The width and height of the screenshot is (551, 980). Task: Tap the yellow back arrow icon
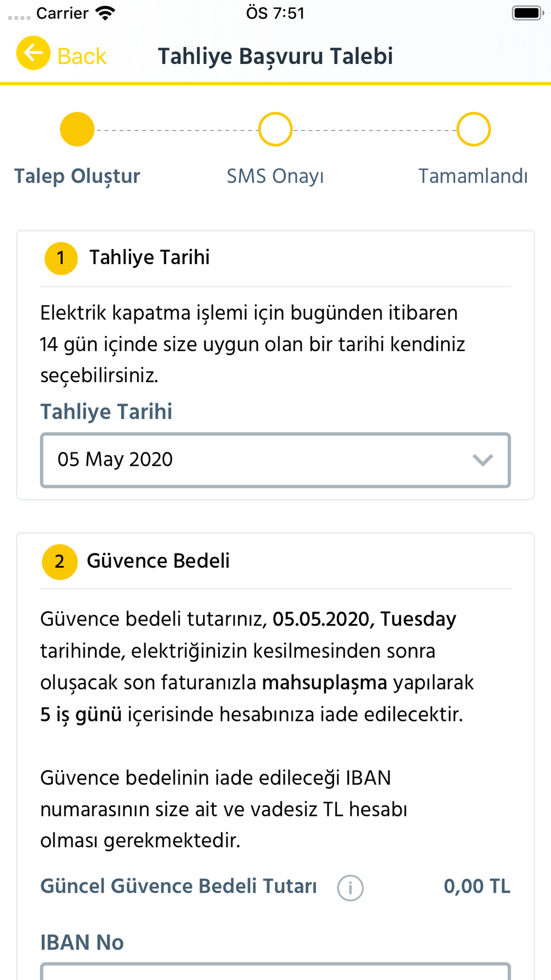coord(33,53)
